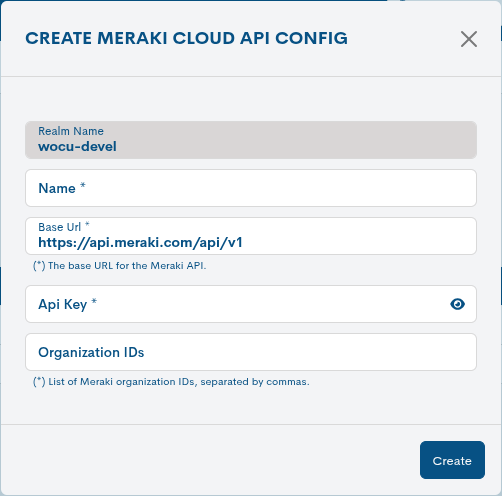Click the dialog title 'CREATE MERAKI CLOUD API CONFIG'
Image resolution: width=502 pixels, height=496 pixels.
point(187,38)
